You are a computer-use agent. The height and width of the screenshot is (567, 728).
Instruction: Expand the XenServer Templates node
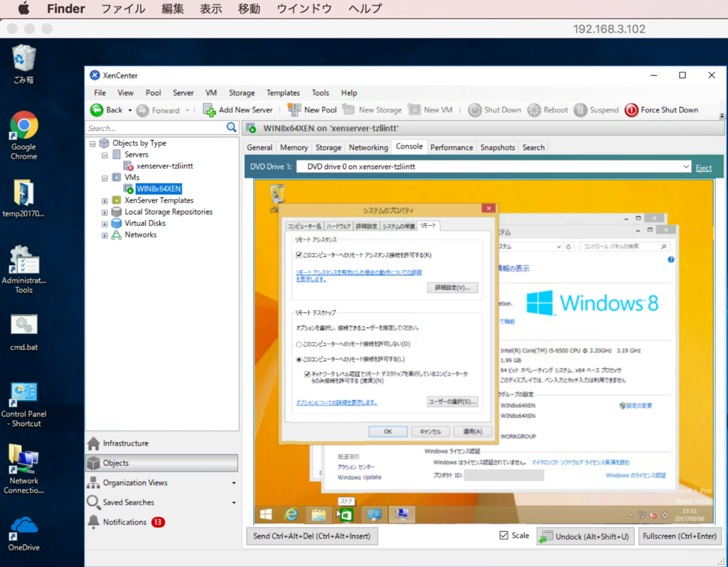pyautogui.click(x=105, y=201)
